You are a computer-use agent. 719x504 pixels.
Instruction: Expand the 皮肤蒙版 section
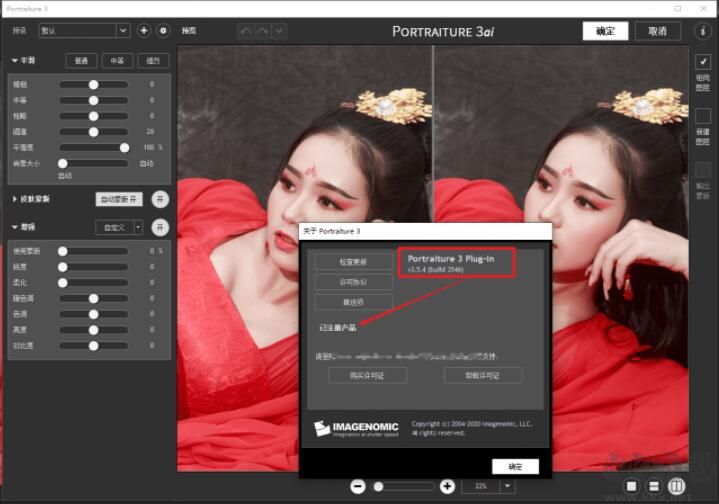coord(15,199)
